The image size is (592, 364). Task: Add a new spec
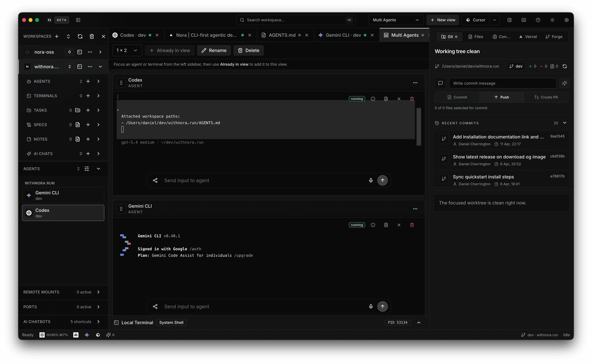[88, 125]
